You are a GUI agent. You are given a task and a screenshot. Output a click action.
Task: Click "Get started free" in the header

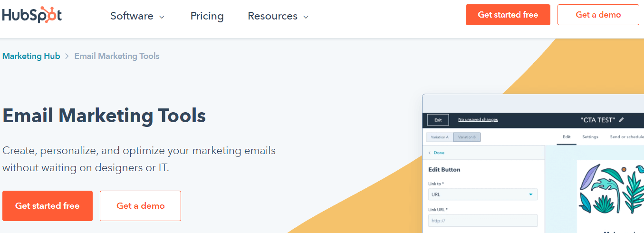(508, 15)
